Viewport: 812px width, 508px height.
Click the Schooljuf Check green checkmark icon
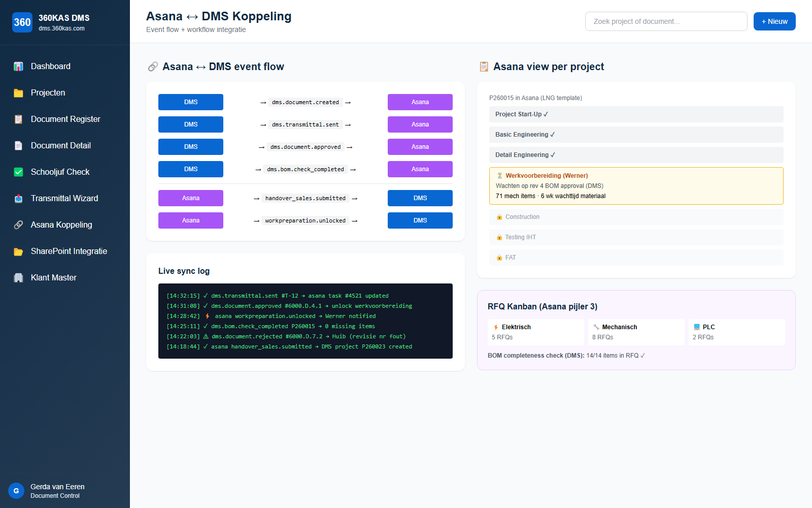[18, 172]
